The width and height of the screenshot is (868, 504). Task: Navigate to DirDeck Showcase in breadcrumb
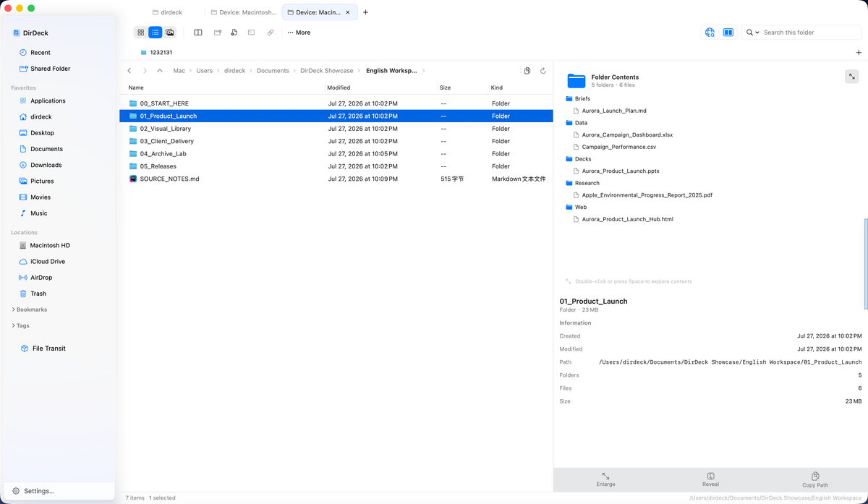pos(327,71)
